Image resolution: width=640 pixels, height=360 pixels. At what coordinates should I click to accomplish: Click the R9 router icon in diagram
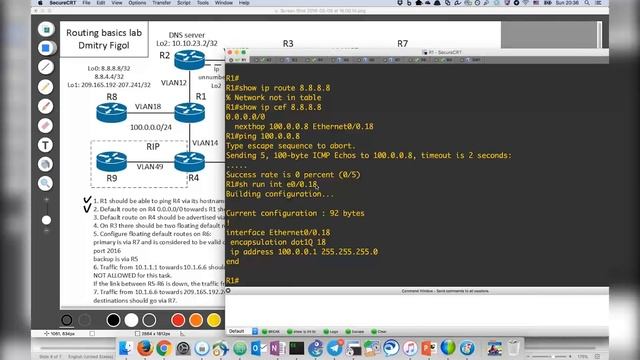(111, 162)
